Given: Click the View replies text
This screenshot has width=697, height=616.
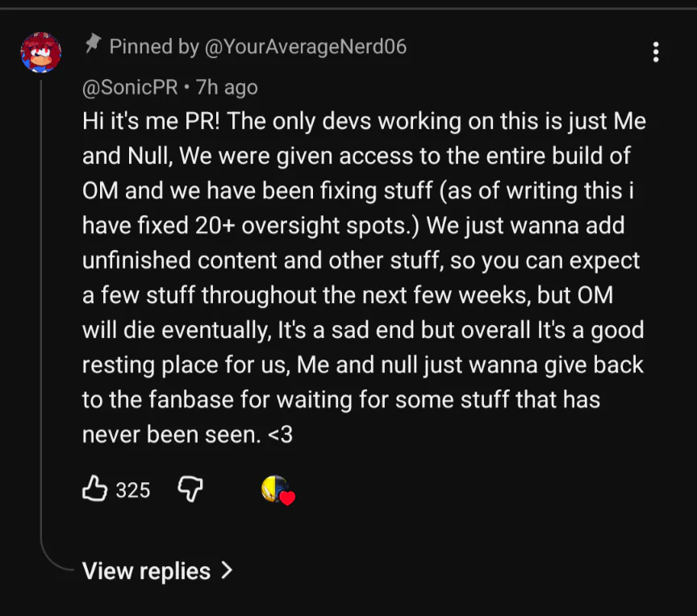Looking at the screenshot, I should coord(146,571).
